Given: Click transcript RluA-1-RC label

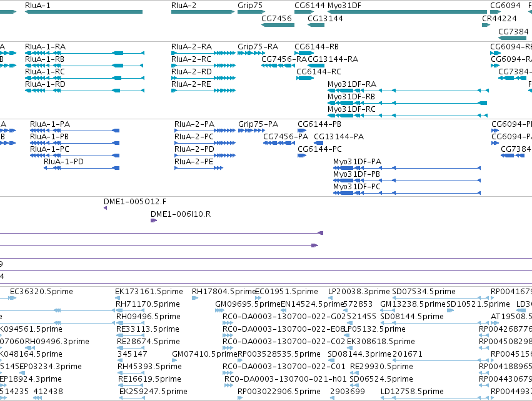Looking at the screenshot, I should click(x=45, y=72).
